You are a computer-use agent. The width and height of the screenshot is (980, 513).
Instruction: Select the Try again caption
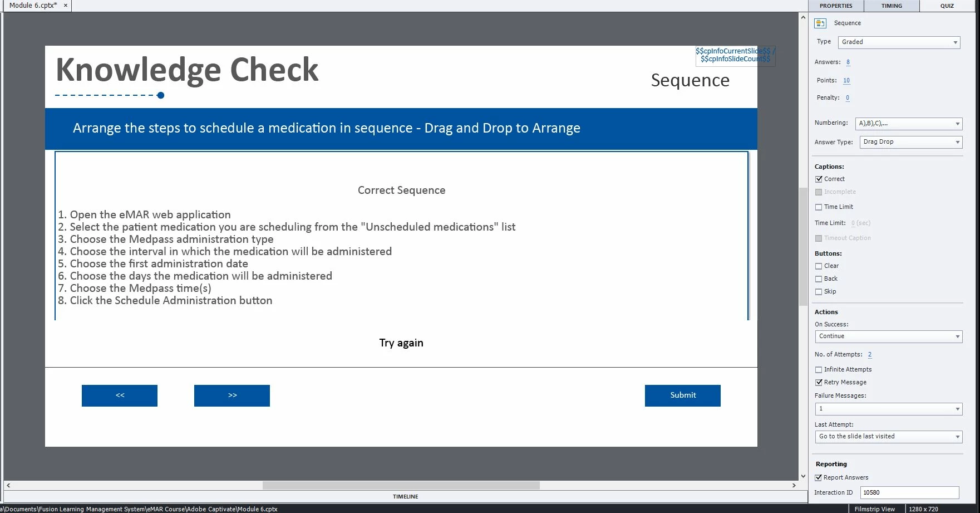click(401, 343)
